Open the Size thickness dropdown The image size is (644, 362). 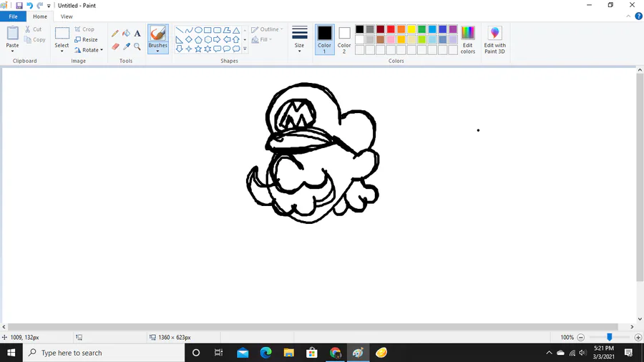[x=299, y=39]
